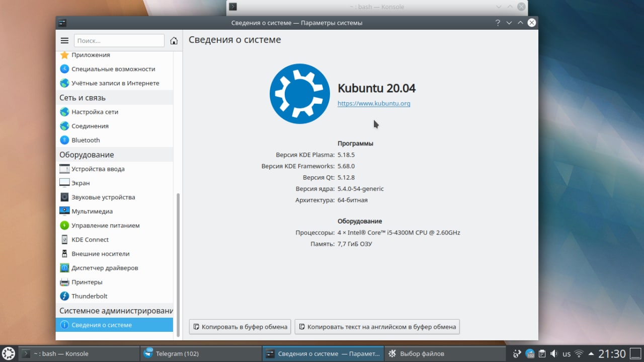
Task: Open the clipboard tray icon
Action: [542, 354]
